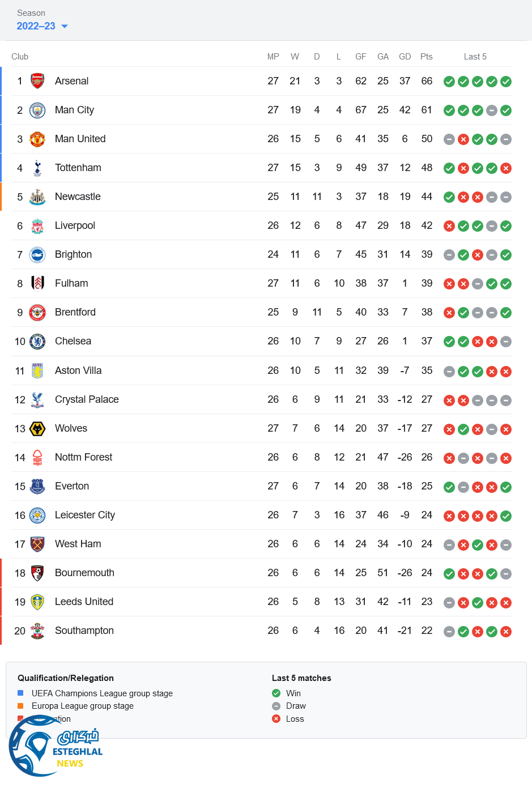Click the Chelsea club crest
This screenshot has height=792, width=532.
[x=37, y=342]
